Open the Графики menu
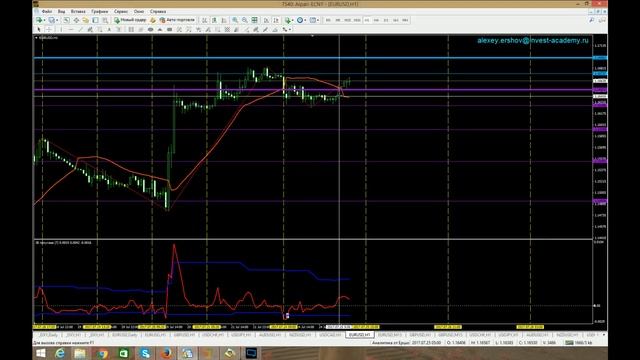Screen dimensions: 640x360 click(100, 11)
